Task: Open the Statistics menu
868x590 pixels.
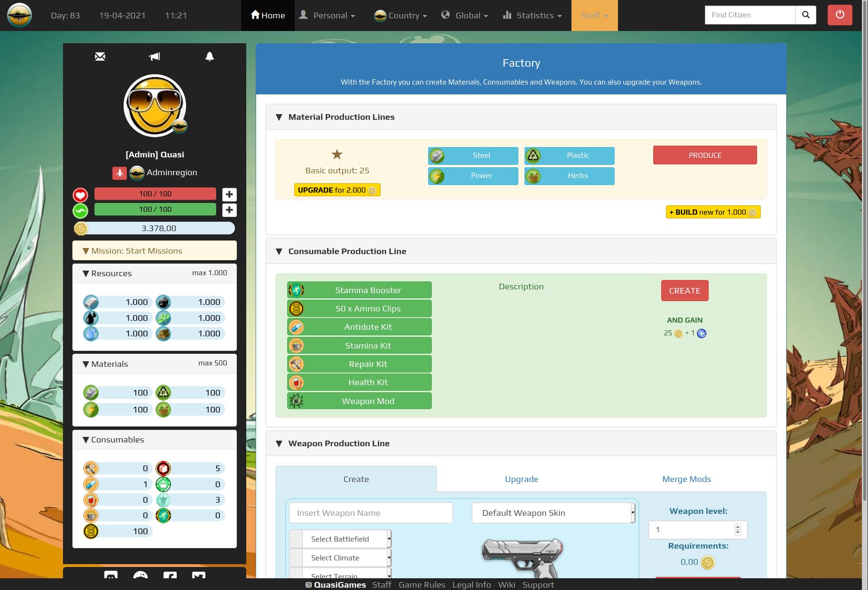Action: 532,16
